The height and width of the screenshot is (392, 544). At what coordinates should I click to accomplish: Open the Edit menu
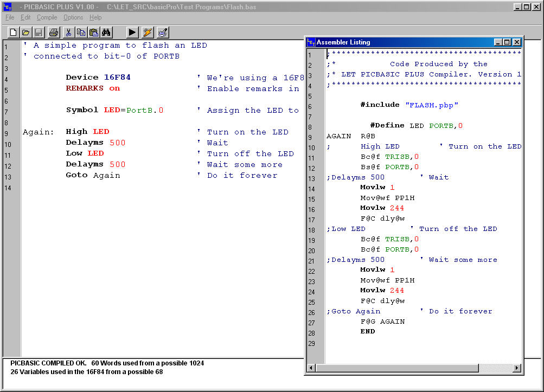pos(25,17)
